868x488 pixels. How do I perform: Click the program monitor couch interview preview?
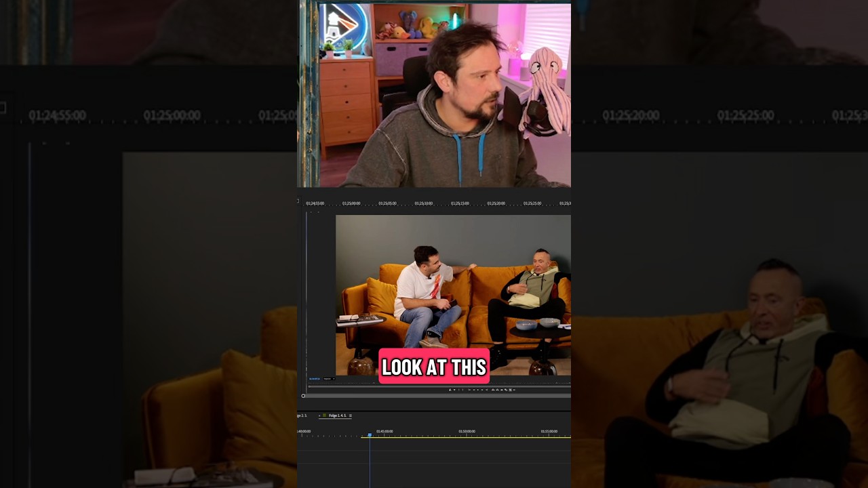[x=453, y=295]
